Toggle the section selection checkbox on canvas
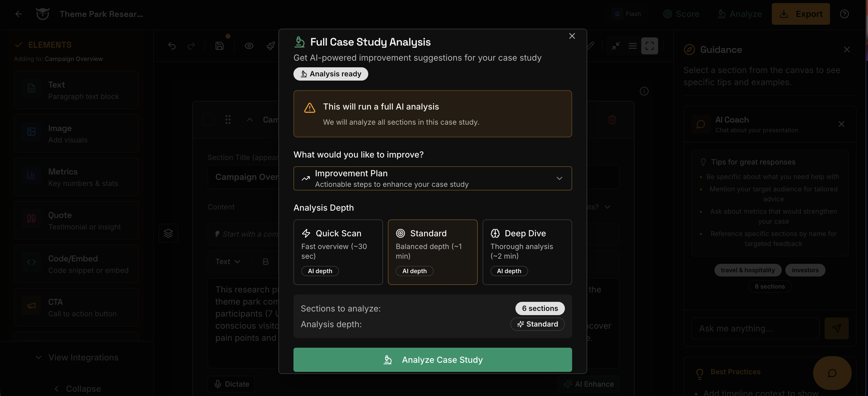 tap(209, 120)
